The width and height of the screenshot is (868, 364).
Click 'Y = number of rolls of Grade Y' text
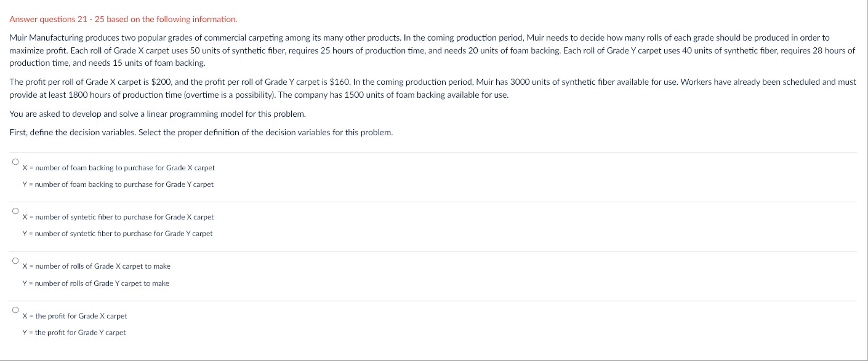click(95, 283)
